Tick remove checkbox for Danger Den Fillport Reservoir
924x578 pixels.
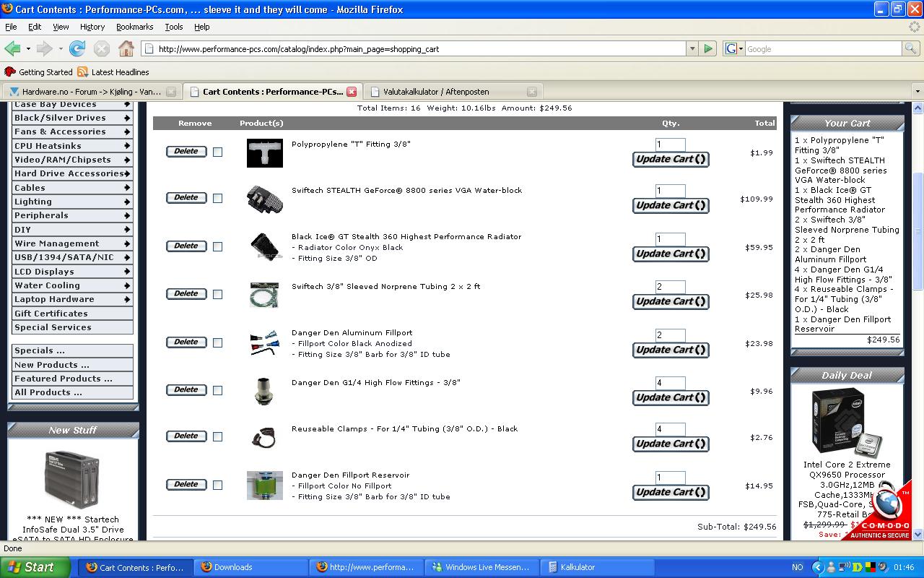(217, 485)
